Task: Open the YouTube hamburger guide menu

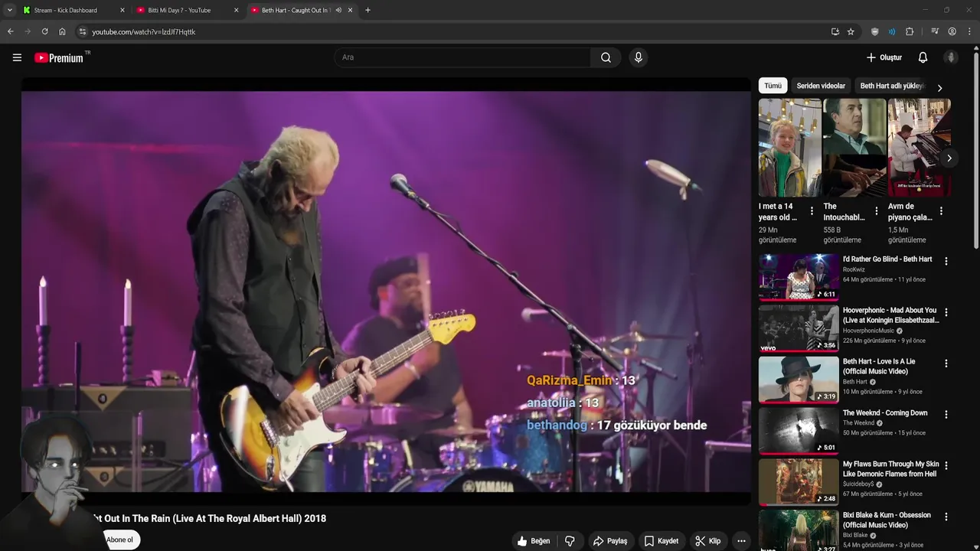Action: coord(17,57)
